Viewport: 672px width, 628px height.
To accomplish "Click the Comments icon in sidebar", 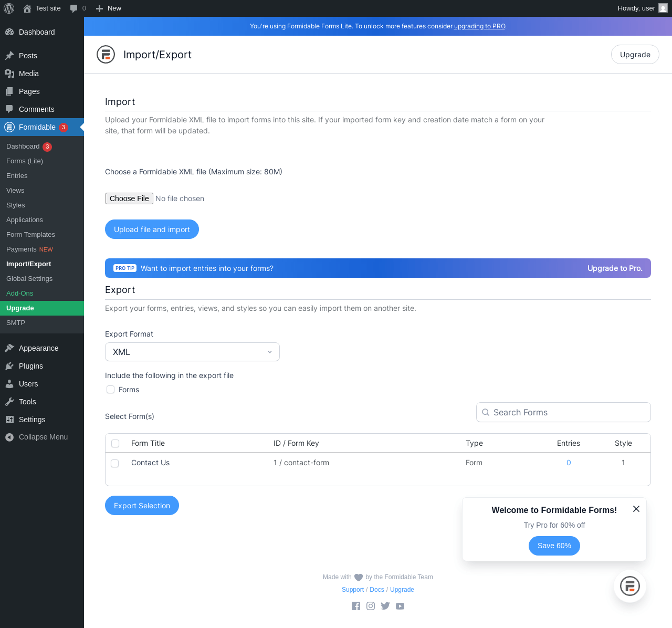I will (x=9, y=109).
